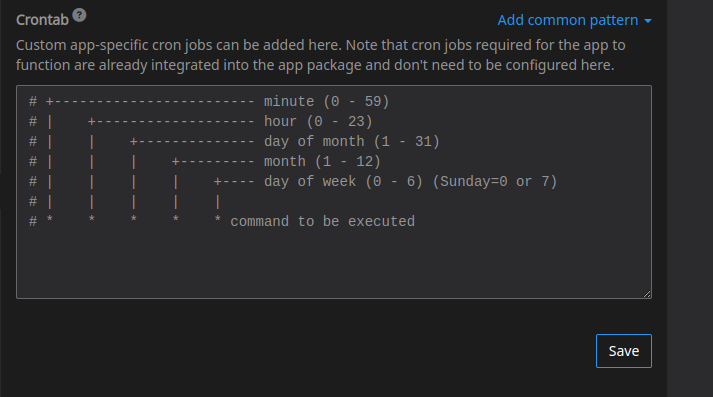Click the "command to be executed" text
The width and height of the screenshot is (713, 397).
[x=322, y=221]
